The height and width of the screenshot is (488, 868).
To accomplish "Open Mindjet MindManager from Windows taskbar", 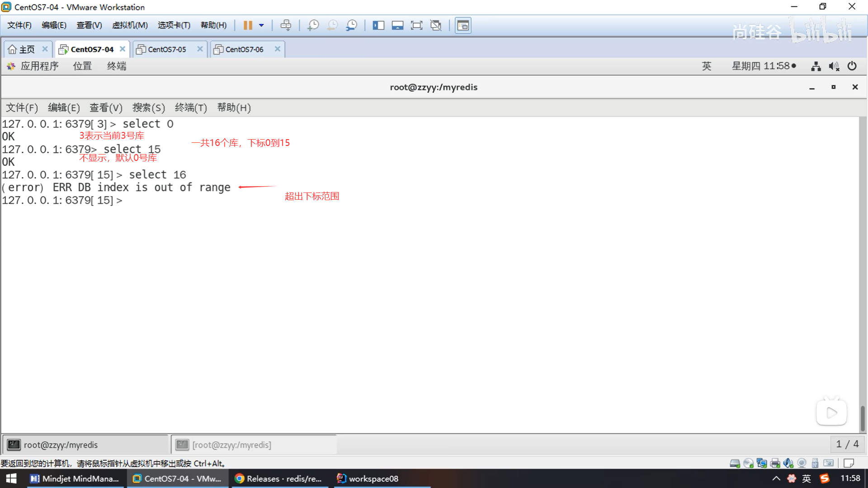I will point(75,479).
